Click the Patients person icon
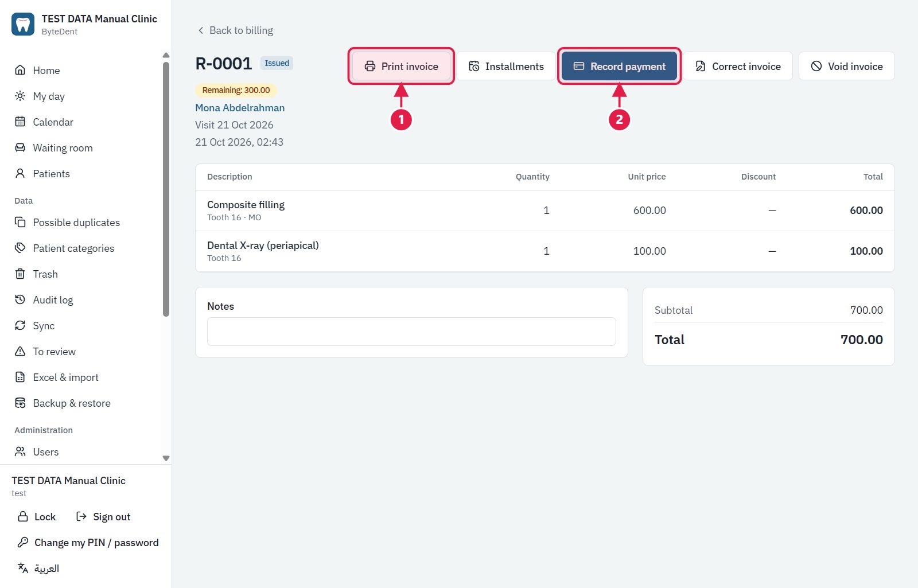Image resolution: width=918 pixels, height=588 pixels. click(20, 173)
